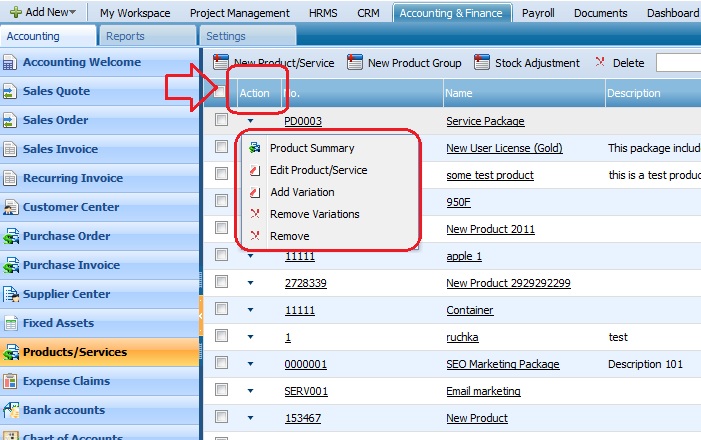Click the Fixed Assets sidebar icon

pos(11,324)
